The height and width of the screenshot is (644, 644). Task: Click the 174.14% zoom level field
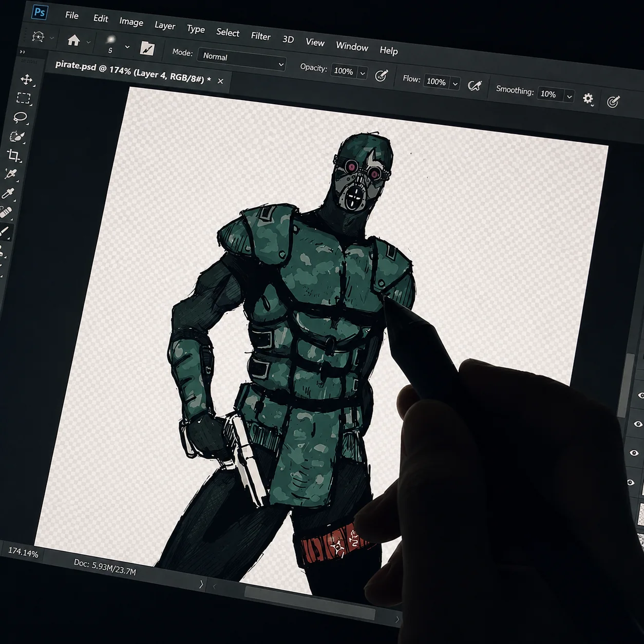(23, 553)
